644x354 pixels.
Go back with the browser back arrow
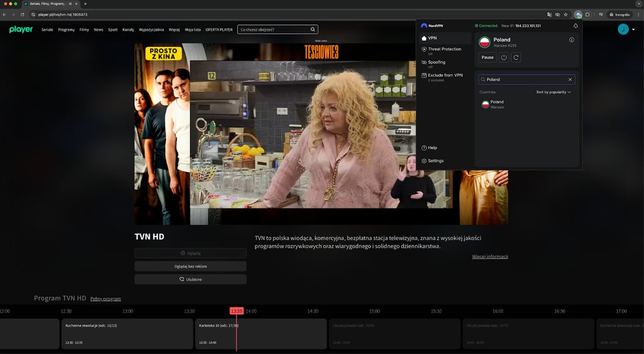[x=4, y=14]
